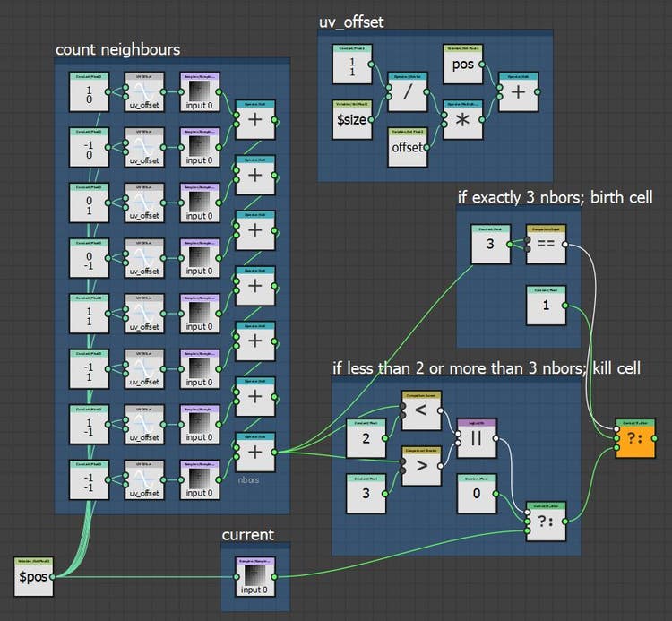Select the input 0 sampler in the 0 -1 row
Viewport: 672px width, 621px height.
click(x=200, y=258)
